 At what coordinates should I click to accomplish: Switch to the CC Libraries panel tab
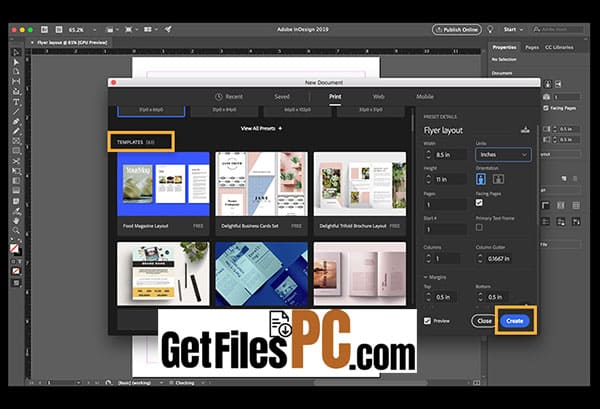click(x=559, y=47)
